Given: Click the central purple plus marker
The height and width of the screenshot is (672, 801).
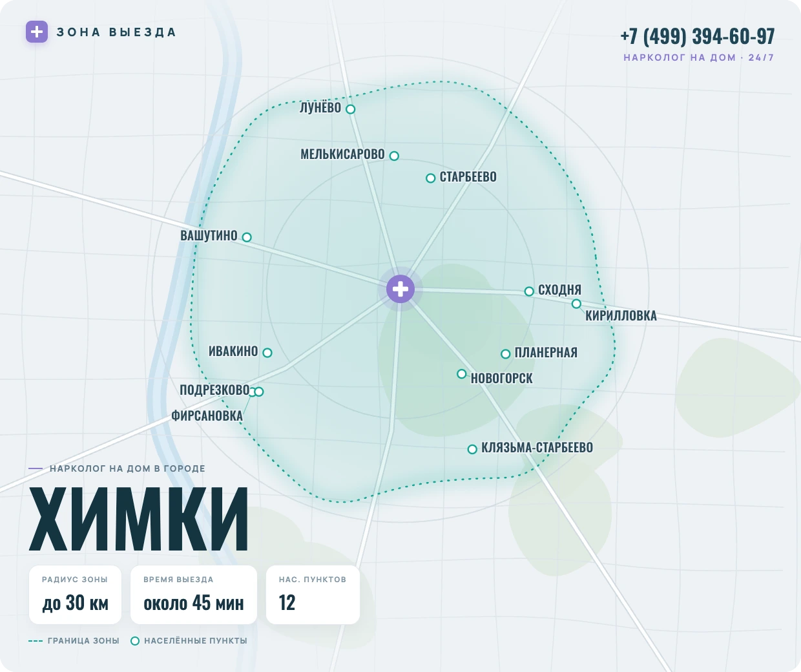Looking at the screenshot, I should coord(400,289).
